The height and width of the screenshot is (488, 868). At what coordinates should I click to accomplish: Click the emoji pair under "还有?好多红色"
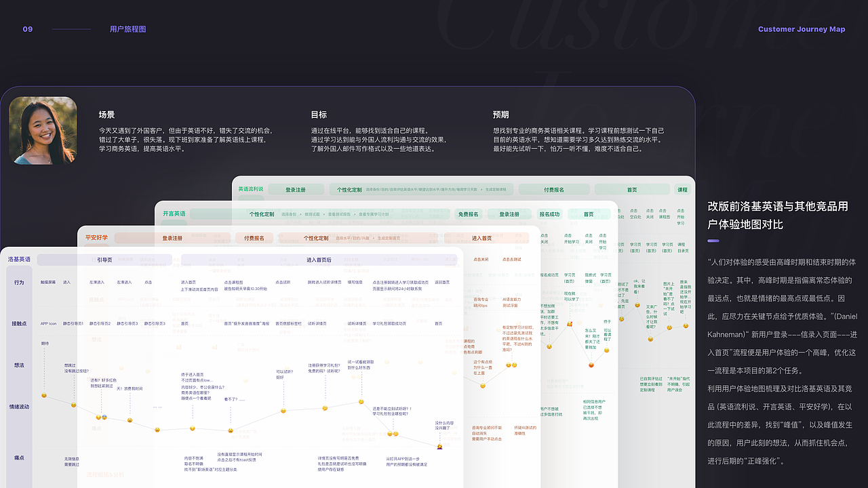coord(101,417)
